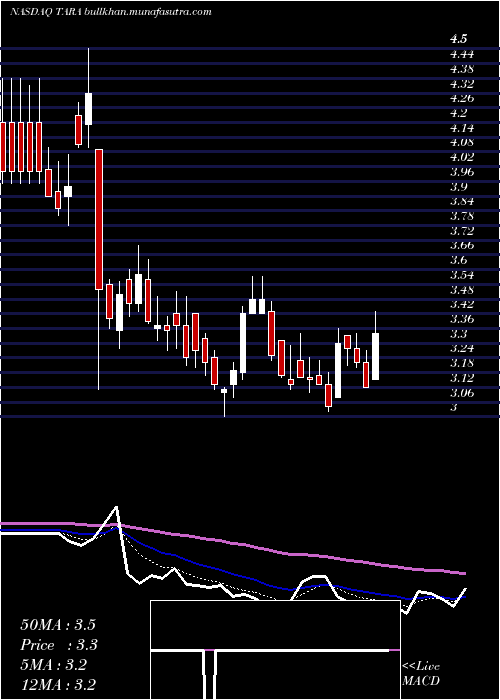Viewport: 500px width, 700px height.
Task: Click the 4.38 price axis label
Action: (462, 69)
